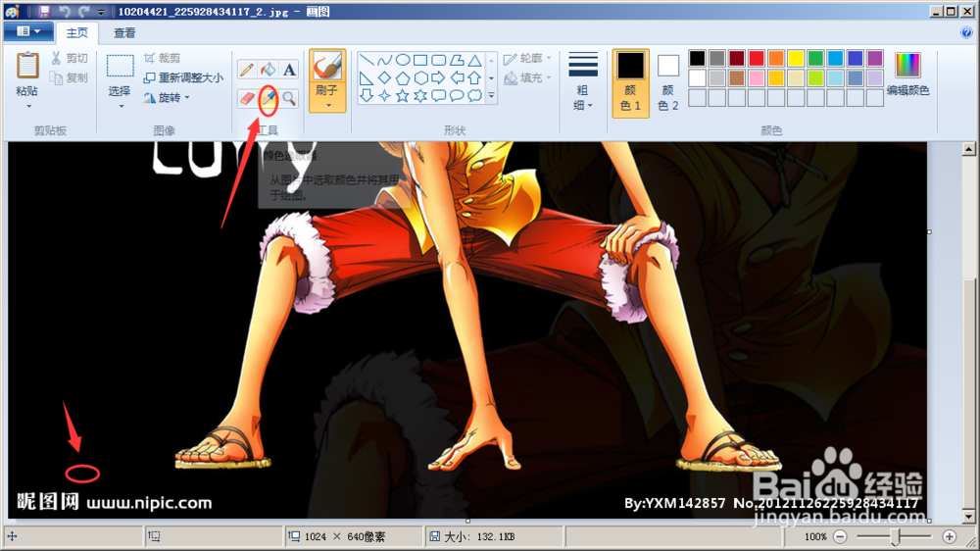Click the 复制 (Copy) button
Viewport: 980px width, 551px height.
click(x=70, y=77)
